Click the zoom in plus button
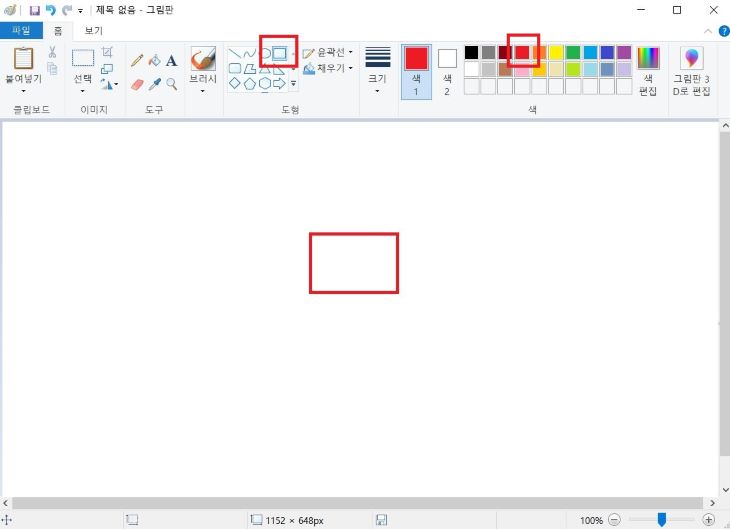Screen dimensions: 730x529 [709, 520]
